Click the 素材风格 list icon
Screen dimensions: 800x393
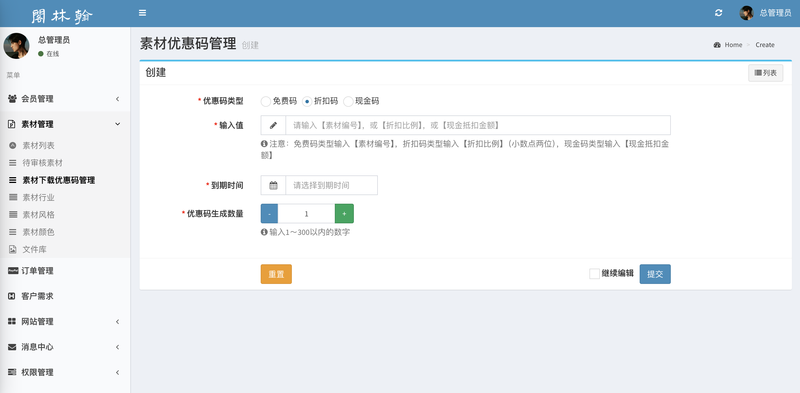pos(13,215)
